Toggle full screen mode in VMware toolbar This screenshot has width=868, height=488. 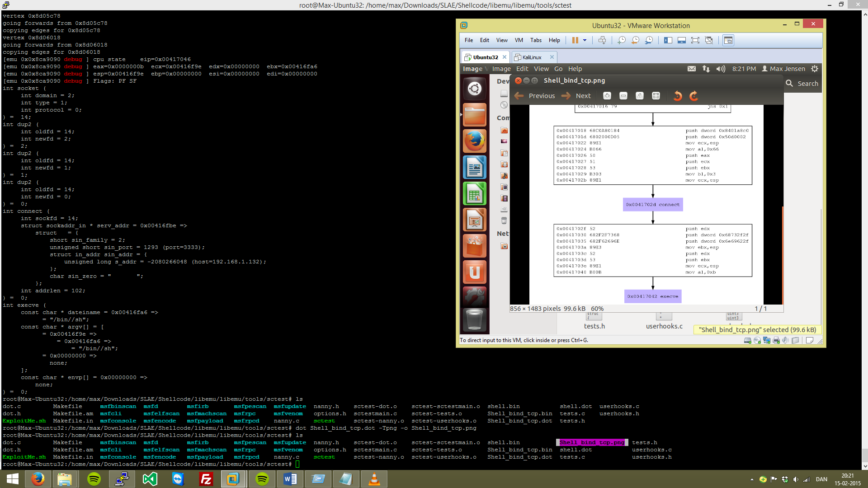695,40
